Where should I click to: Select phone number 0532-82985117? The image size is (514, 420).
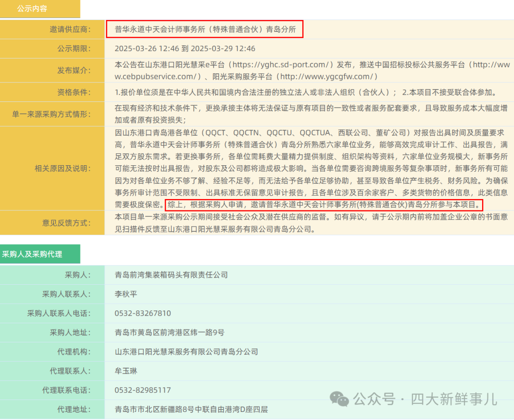pyautogui.click(x=143, y=390)
